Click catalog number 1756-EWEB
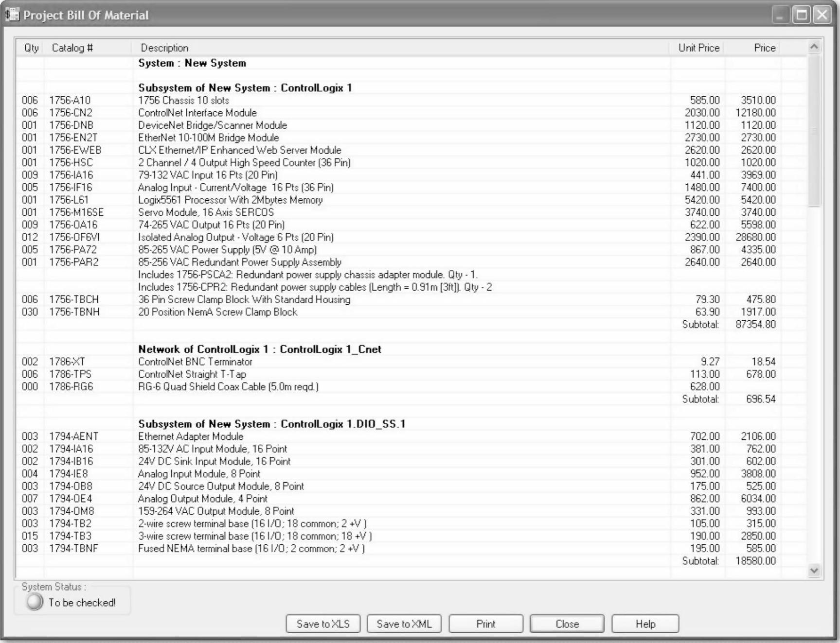The width and height of the screenshot is (840, 643). click(75, 150)
